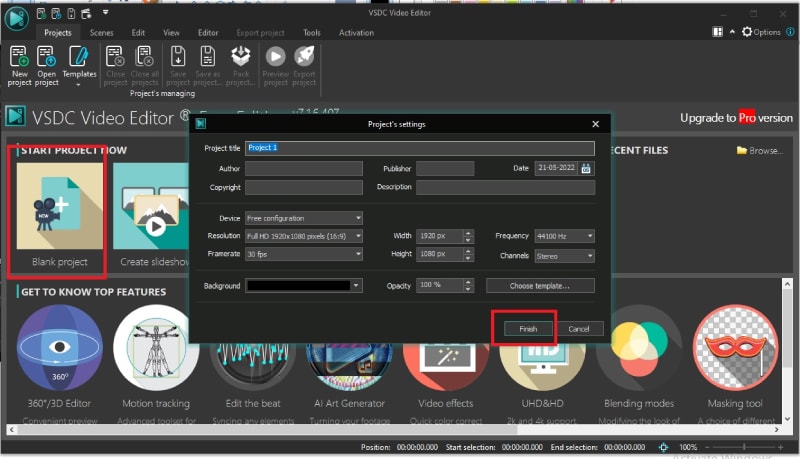Click the VSDC logo application button
Screen dimensions: 800x459
point(16,18)
